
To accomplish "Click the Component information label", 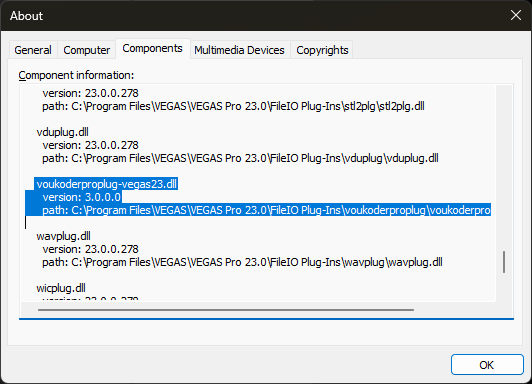I will (x=76, y=75).
